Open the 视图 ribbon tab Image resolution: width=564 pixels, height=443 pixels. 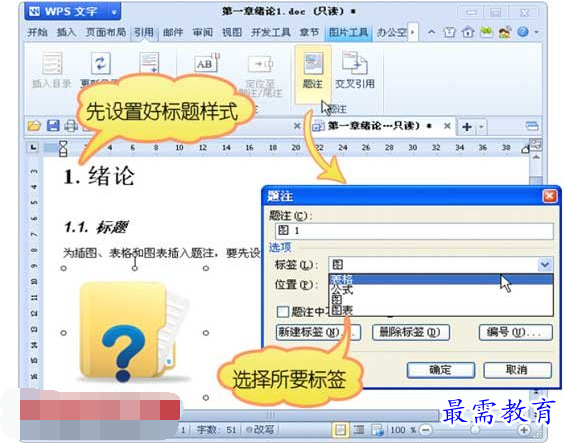(232, 32)
